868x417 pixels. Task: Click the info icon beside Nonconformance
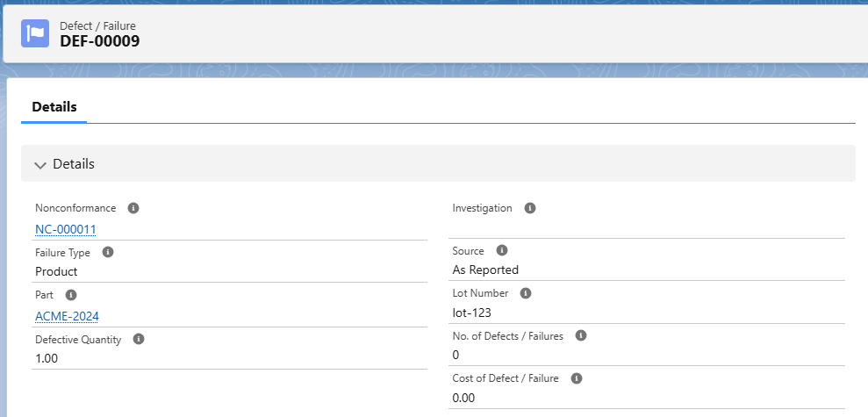pos(133,208)
